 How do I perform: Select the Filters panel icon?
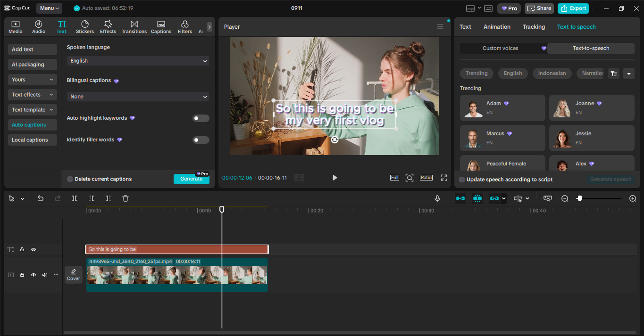[184, 26]
